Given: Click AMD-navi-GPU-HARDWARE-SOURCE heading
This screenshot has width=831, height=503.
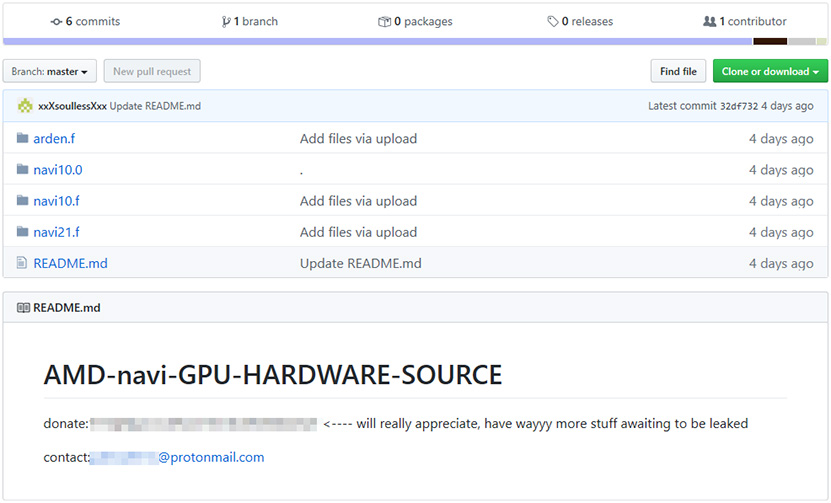Looking at the screenshot, I should tap(273, 375).
